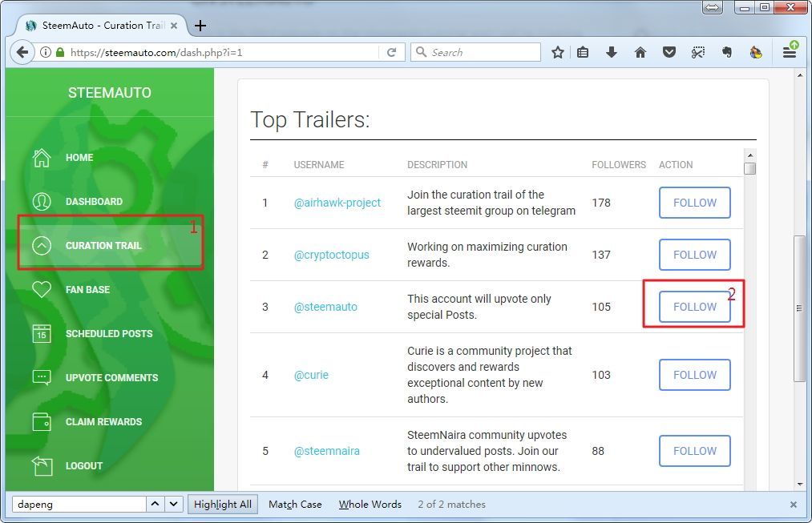Click the Logout arrow icon
Screen dimensions: 812x523
coord(42,465)
